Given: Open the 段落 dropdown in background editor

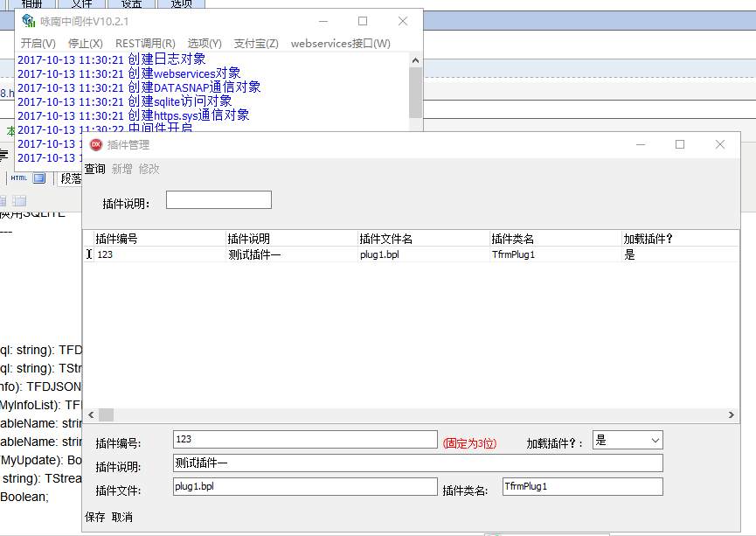Looking at the screenshot, I should click(x=71, y=178).
